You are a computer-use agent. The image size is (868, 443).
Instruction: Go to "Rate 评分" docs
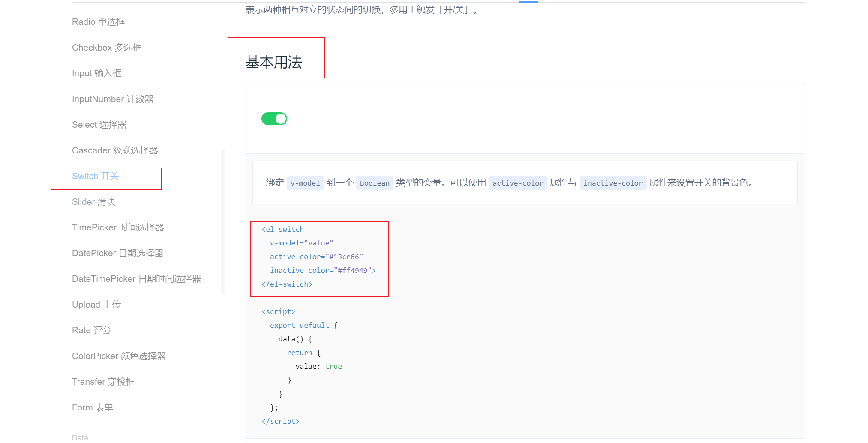tap(91, 330)
